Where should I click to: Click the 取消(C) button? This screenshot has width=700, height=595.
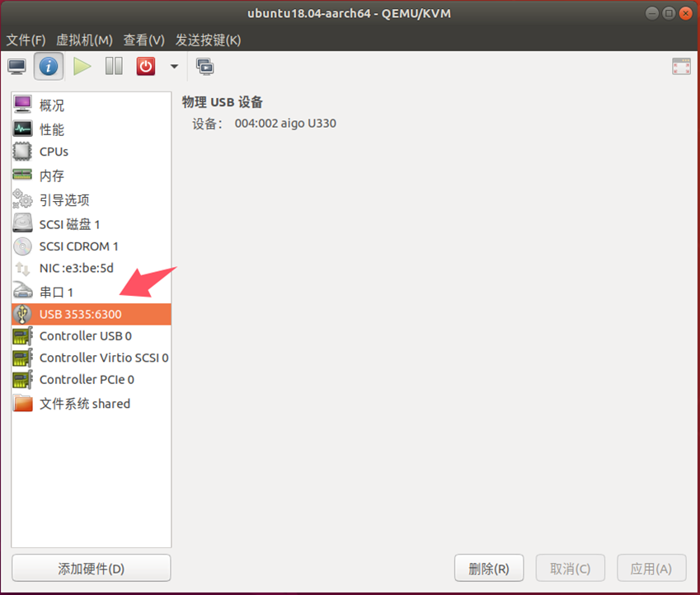570,569
